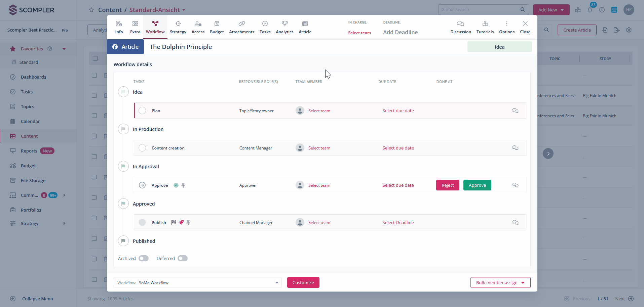
Task: Click the green Approve button
Action: click(x=477, y=185)
